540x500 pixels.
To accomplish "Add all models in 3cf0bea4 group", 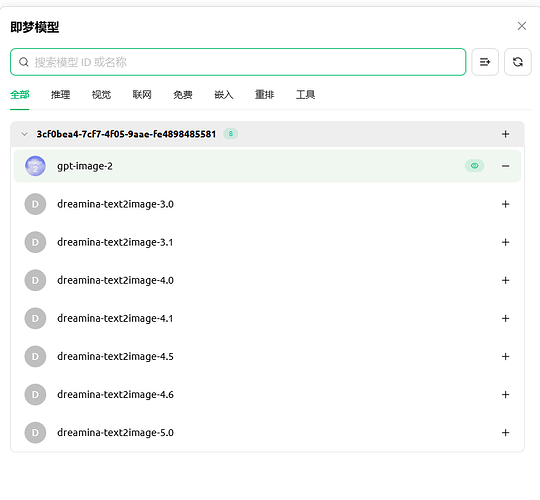I will coord(505,134).
